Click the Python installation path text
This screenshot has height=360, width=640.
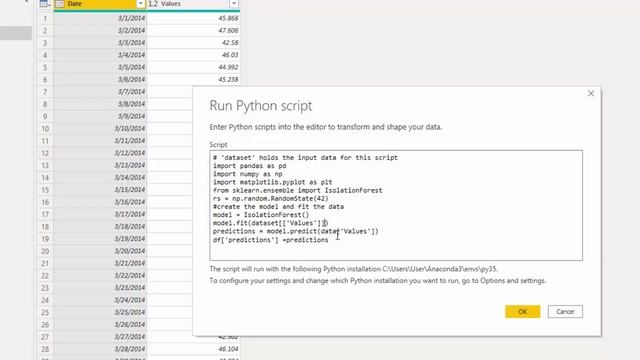(440, 269)
